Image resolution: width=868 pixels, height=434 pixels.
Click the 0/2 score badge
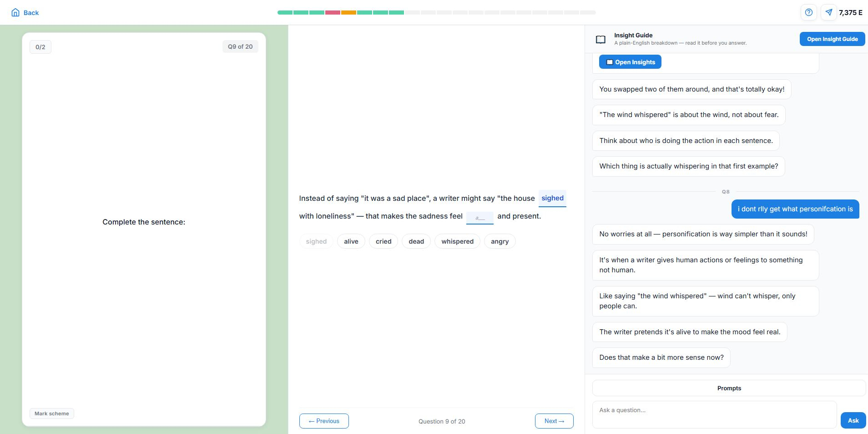[40, 47]
